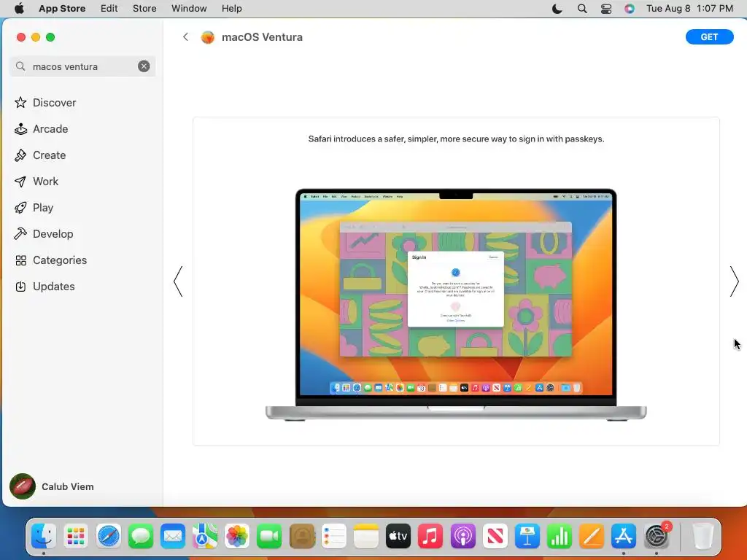Open FaceTime from the Dock
This screenshot has height=560, width=747.
(x=269, y=536)
